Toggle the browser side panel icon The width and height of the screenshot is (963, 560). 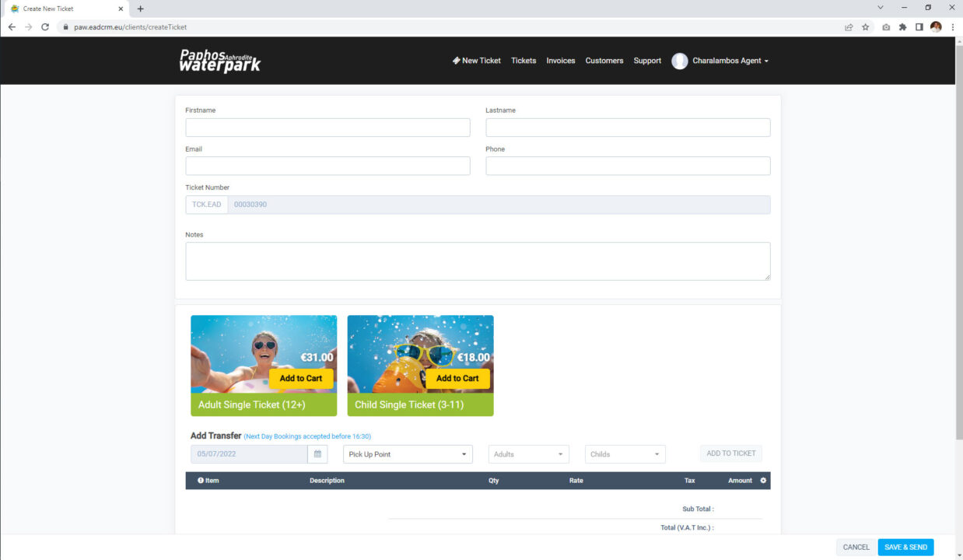[919, 26]
